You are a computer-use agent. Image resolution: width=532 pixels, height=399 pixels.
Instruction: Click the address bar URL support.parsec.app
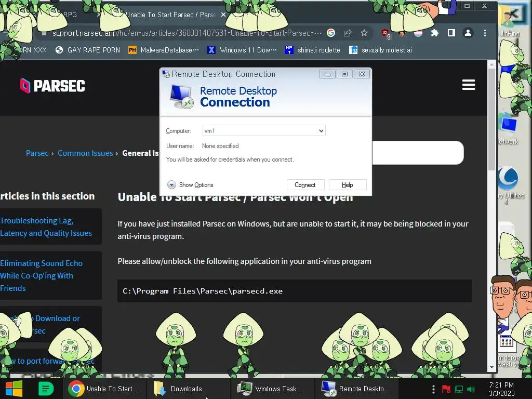(x=187, y=33)
